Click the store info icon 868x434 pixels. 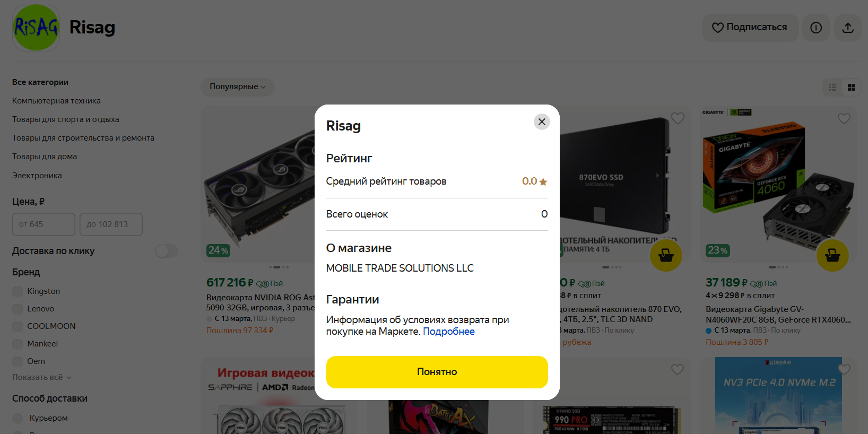pos(816,28)
